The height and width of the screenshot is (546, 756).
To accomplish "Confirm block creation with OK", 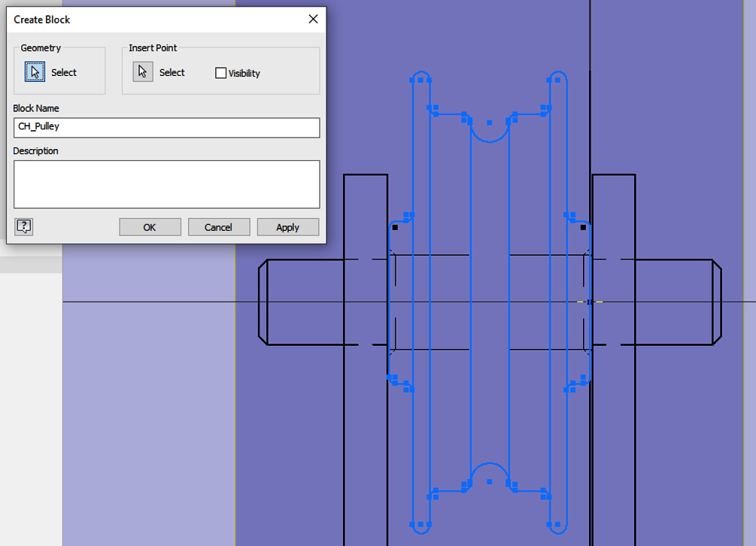I will pos(150,227).
